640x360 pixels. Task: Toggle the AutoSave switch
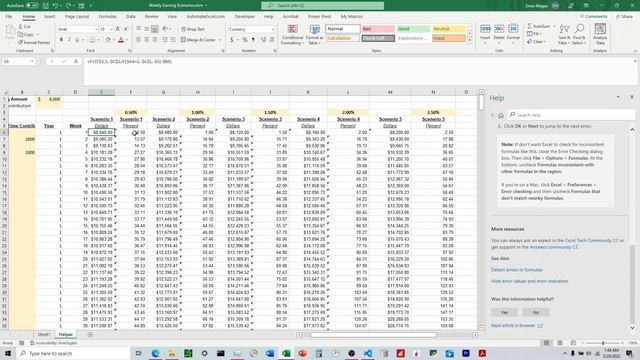32,6
